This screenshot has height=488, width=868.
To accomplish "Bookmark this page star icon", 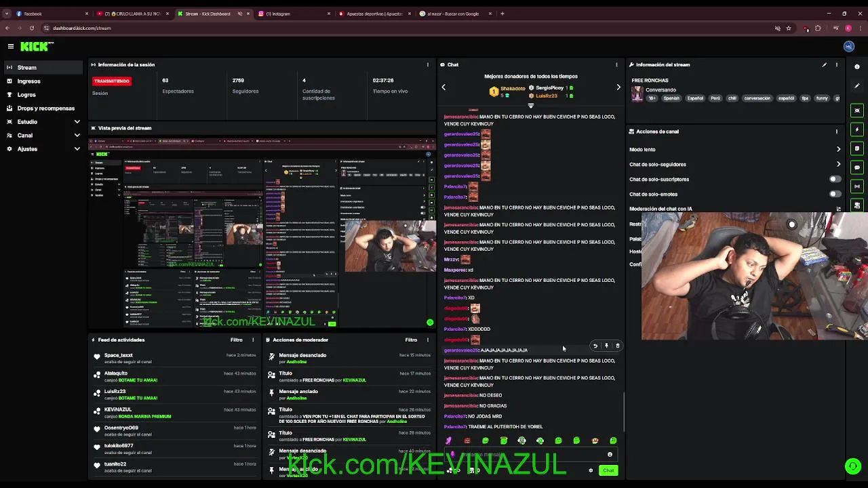I will tap(789, 28).
